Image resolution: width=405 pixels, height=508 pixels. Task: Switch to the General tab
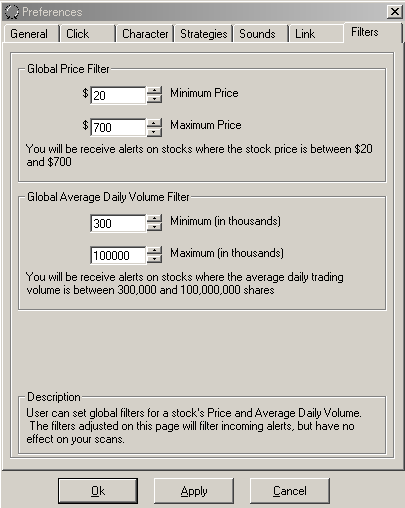coord(31,34)
